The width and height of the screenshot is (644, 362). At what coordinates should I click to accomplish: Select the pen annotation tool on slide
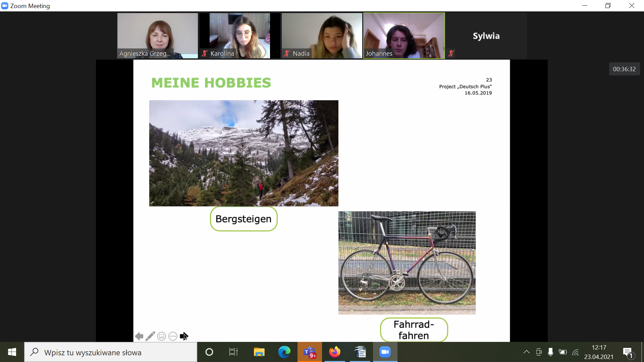[150, 336]
